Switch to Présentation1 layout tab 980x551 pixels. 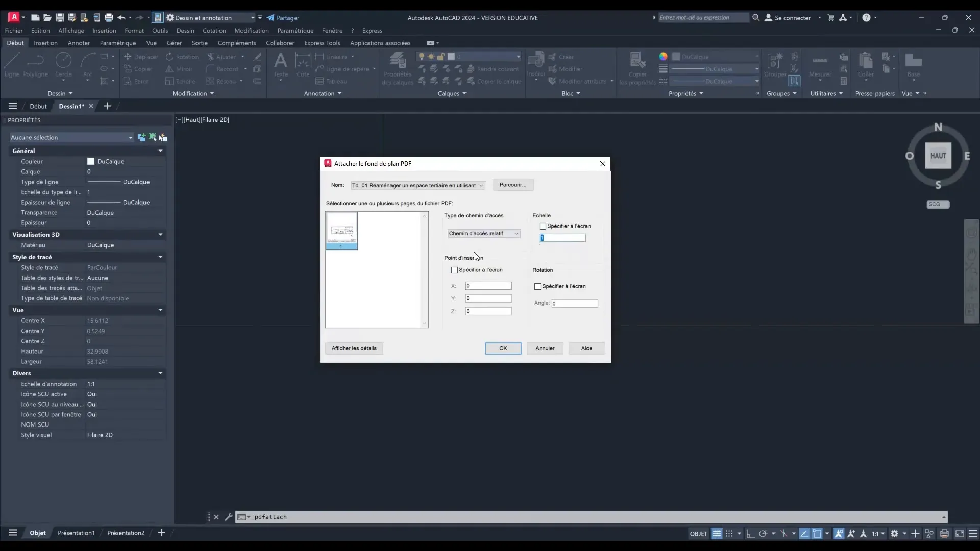click(x=76, y=533)
